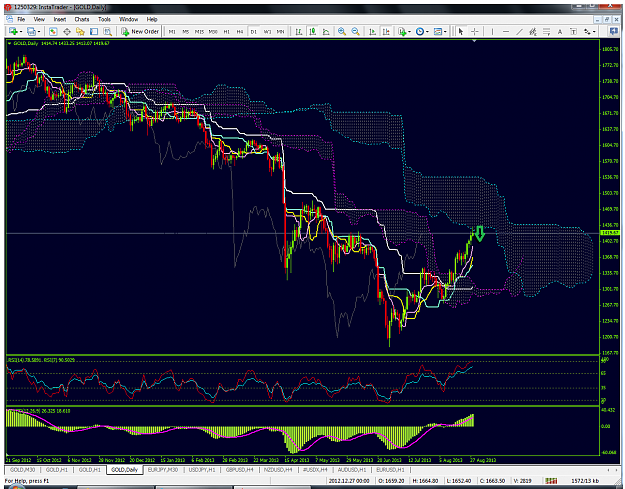
Task: Select the Text tool A icon
Action: (x=560, y=31)
